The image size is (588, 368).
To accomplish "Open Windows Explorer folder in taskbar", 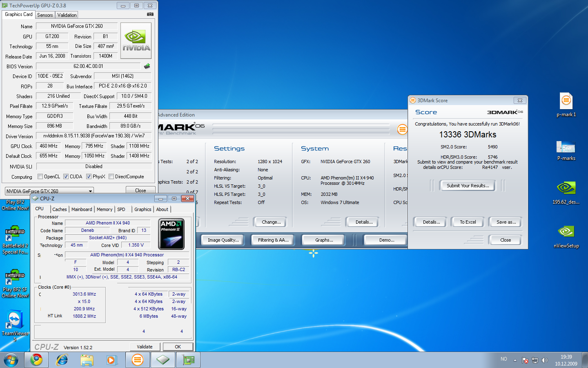I will [87, 360].
